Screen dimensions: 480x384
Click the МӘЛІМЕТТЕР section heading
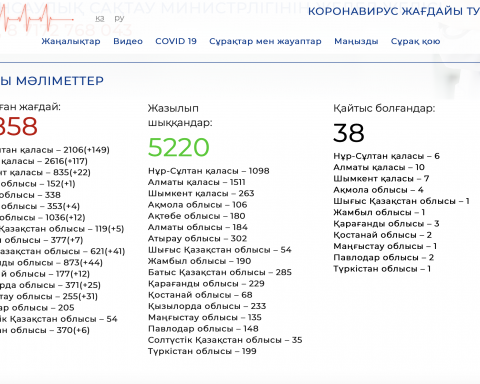coord(60,81)
